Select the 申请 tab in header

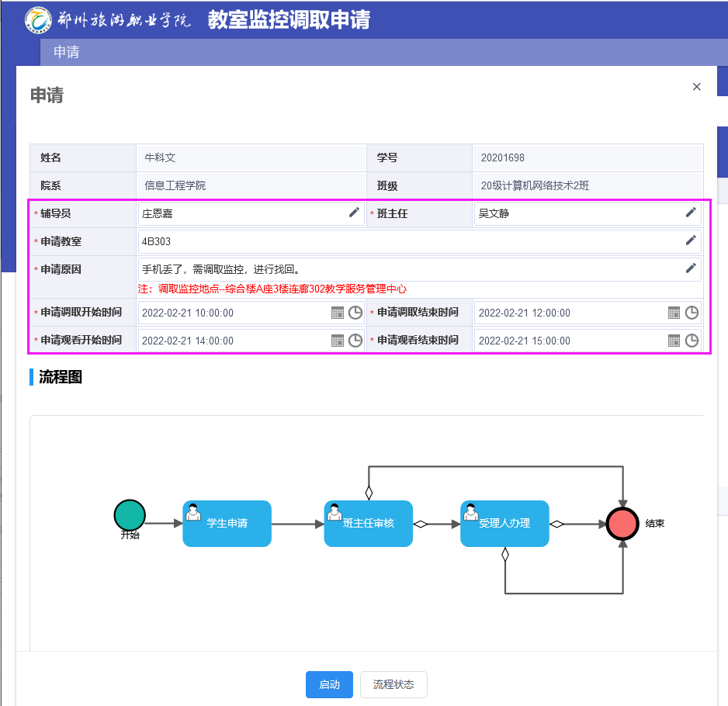pyautogui.click(x=66, y=52)
